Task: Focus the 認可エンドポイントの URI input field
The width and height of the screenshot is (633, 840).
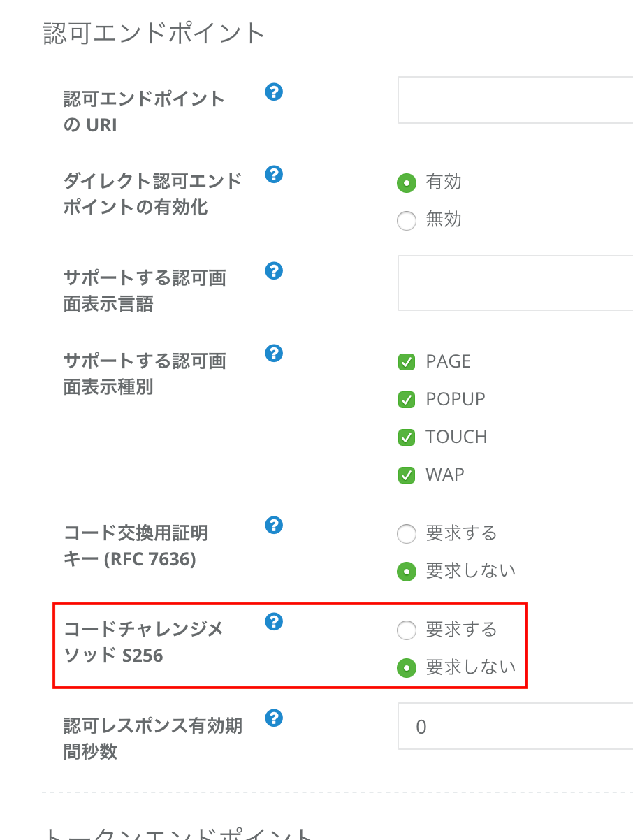Action: click(x=516, y=100)
